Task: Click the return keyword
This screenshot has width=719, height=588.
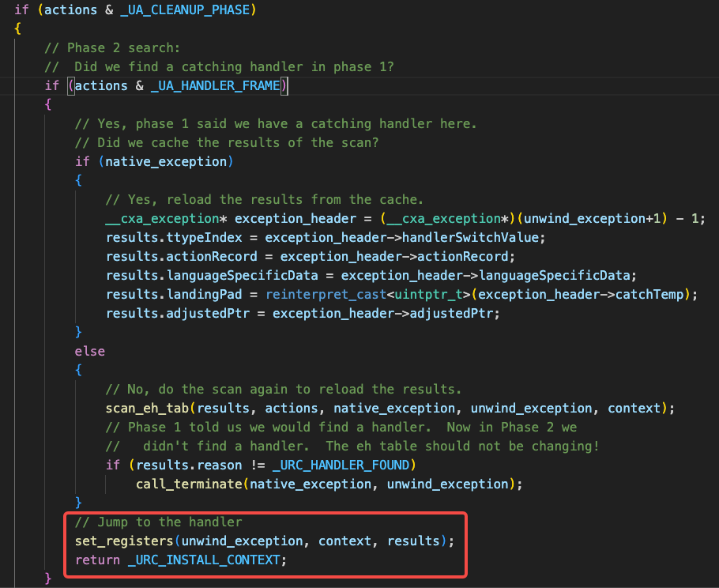Action: [x=98, y=560]
